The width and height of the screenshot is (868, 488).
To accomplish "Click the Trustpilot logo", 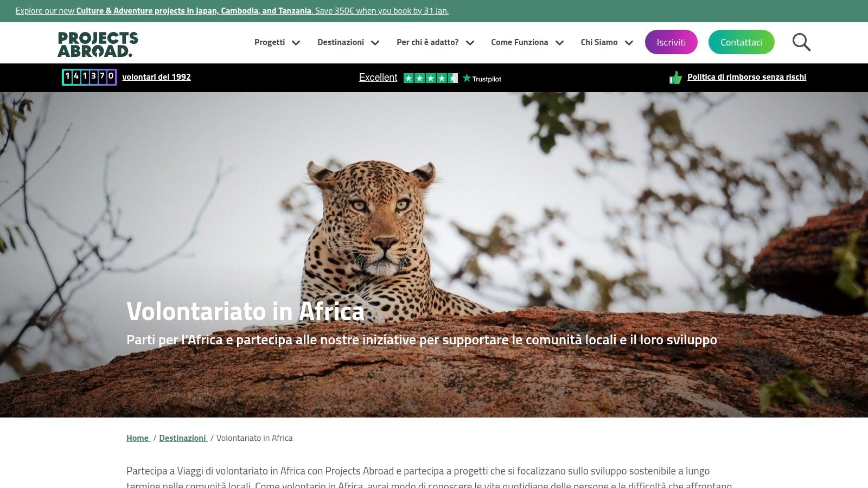I will tap(482, 78).
